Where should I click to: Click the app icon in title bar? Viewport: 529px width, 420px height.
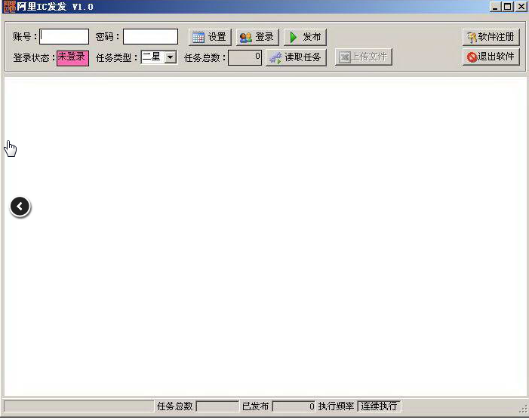[x=10, y=6]
